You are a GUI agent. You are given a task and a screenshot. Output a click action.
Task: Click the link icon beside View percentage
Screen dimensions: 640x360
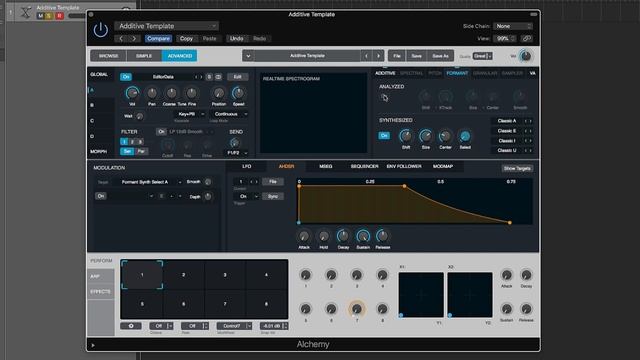tap(527, 38)
